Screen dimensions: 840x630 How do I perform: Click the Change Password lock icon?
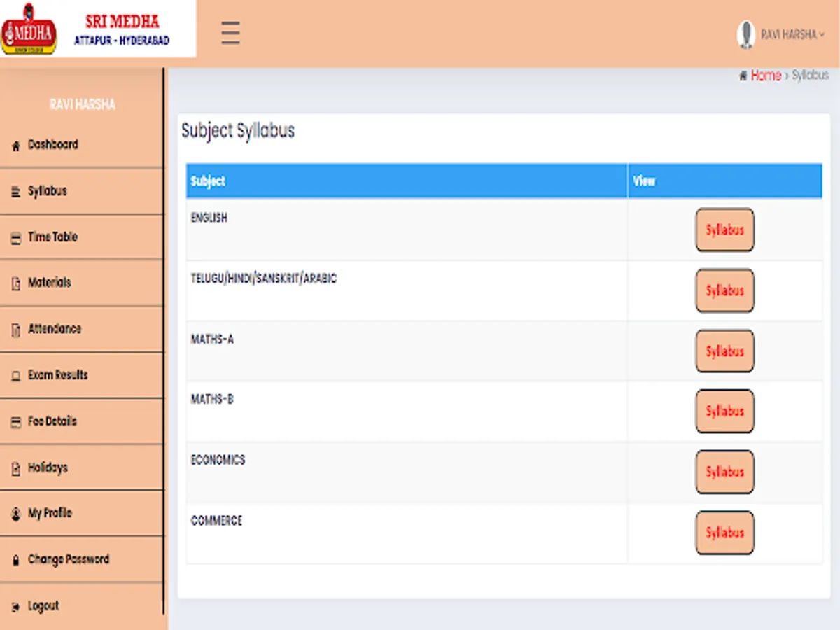pos(16,560)
